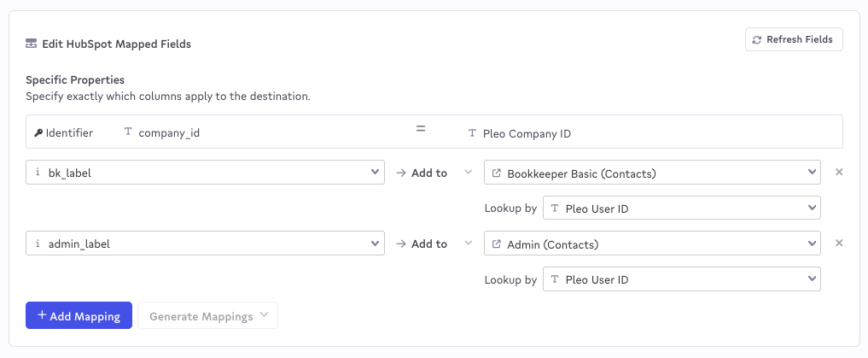Click external link icon beside Admin (Contacts)
Image resolution: width=868 pixels, height=358 pixels.
point(497,244)
